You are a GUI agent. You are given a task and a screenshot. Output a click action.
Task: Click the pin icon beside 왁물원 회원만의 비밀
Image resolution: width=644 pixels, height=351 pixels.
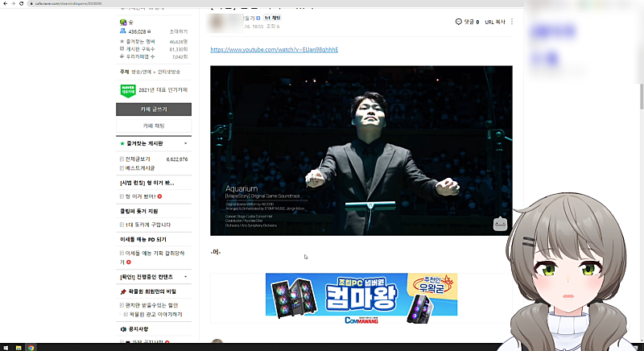(123, 292)
